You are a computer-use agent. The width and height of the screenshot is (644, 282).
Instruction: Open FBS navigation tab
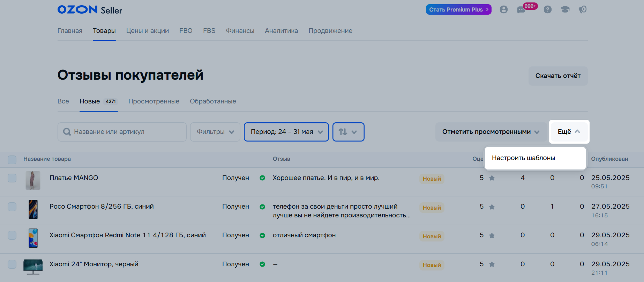209,31
